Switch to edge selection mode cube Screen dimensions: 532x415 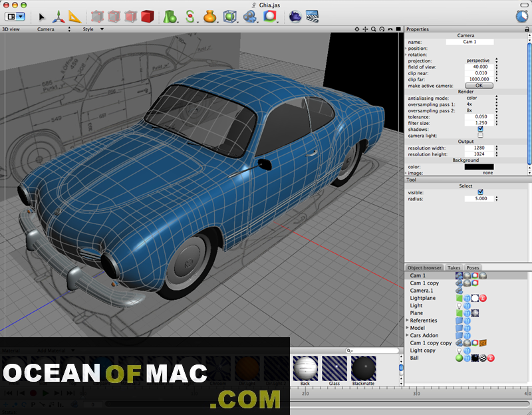(x=114, y=16)
